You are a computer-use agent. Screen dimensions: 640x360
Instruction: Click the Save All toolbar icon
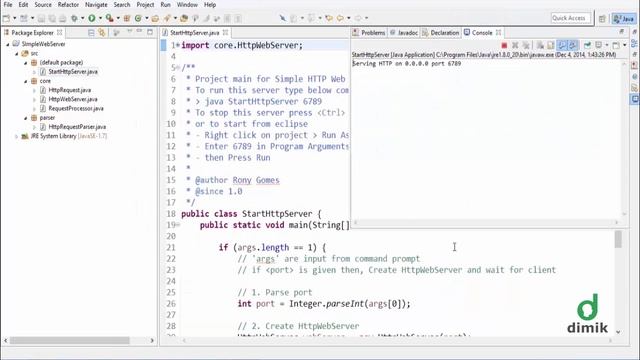point(52,18)
